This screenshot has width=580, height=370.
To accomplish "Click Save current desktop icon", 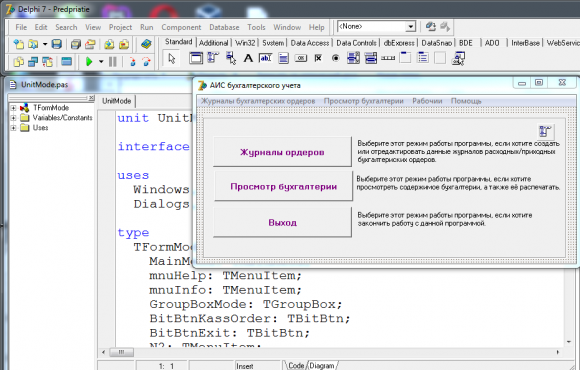I will point(431,27).
